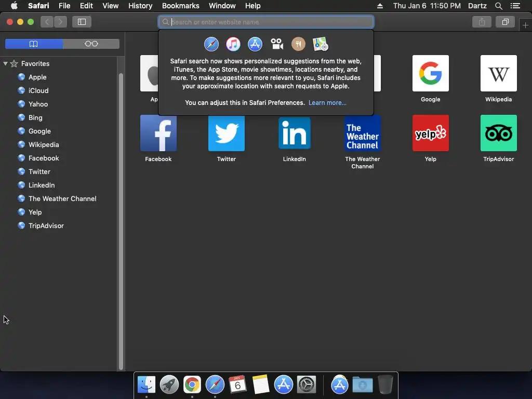Open Yelp bookmark in sidebar

35,212
